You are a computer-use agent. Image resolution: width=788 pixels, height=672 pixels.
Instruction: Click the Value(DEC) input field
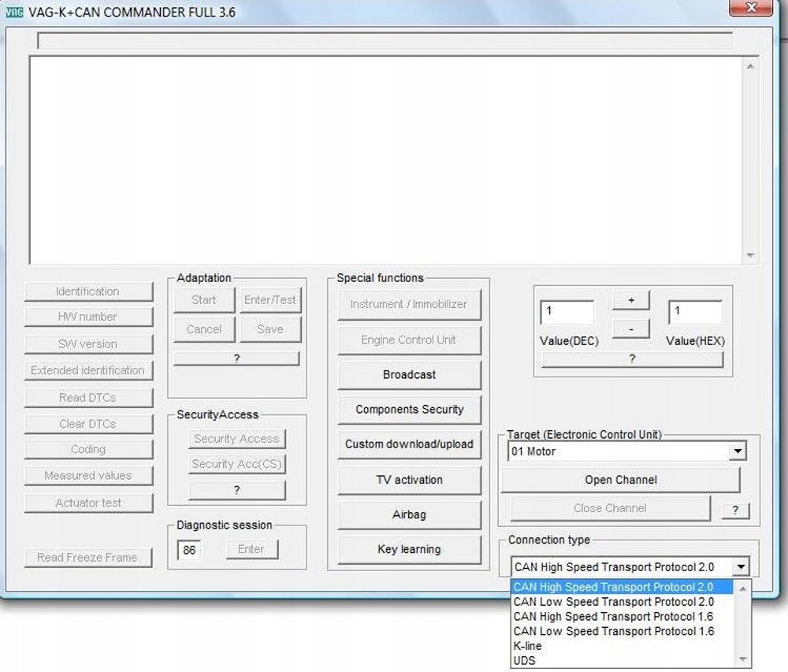[566, 313]
